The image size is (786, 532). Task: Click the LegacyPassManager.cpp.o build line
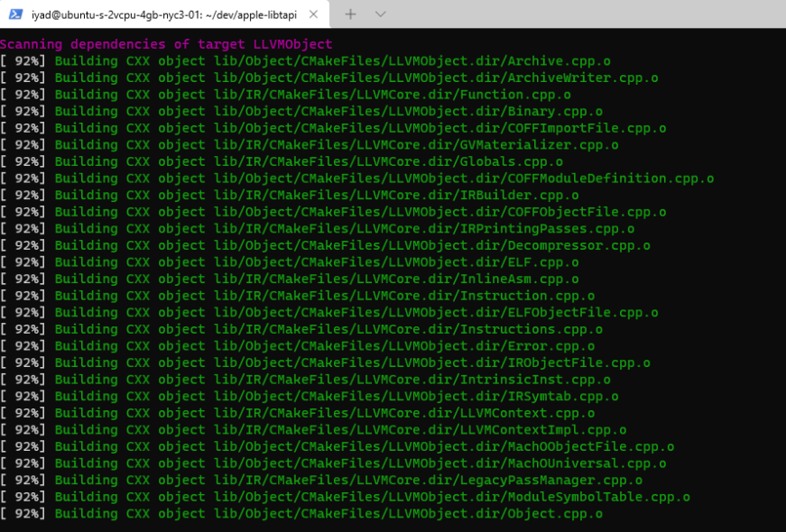321,481
